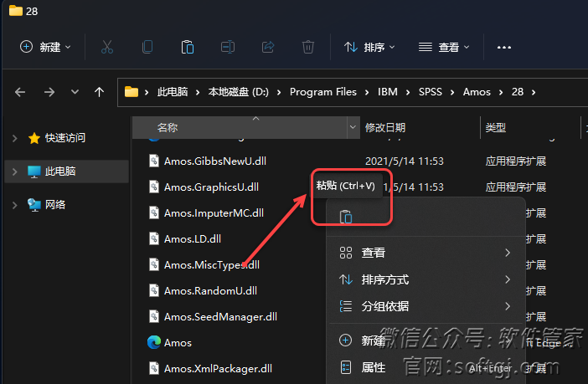Click the Delete trash icon in toolbar
The height and width of the screenshot is (384, 588).
308,47
